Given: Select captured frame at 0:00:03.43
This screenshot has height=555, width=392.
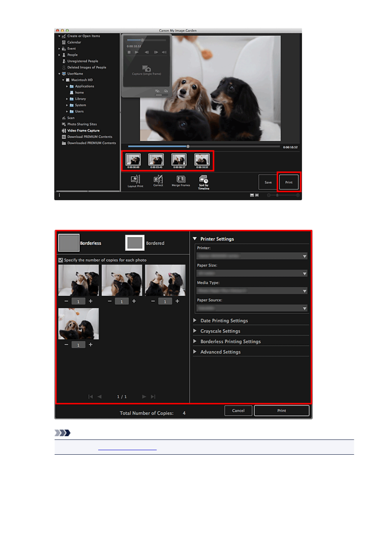Looking at the screenshot, I should pyautogui.click(x=156, y=160).
